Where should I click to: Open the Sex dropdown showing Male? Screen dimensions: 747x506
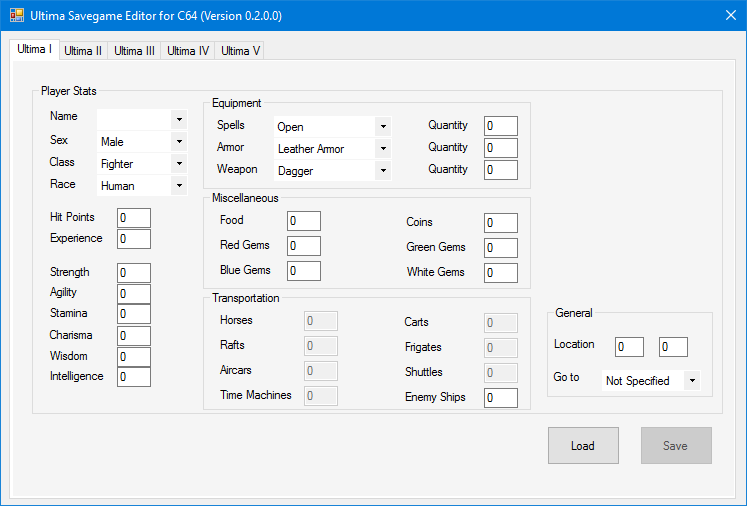(142, 142)
